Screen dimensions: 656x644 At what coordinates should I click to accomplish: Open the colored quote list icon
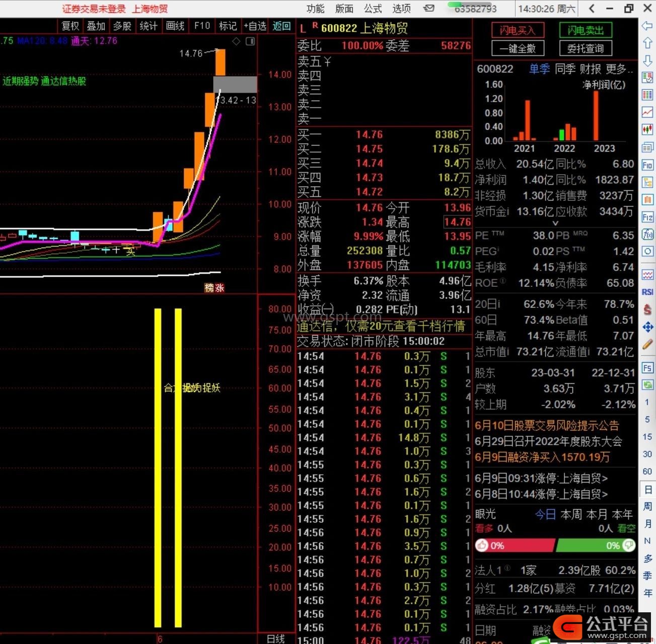(647, 77)
